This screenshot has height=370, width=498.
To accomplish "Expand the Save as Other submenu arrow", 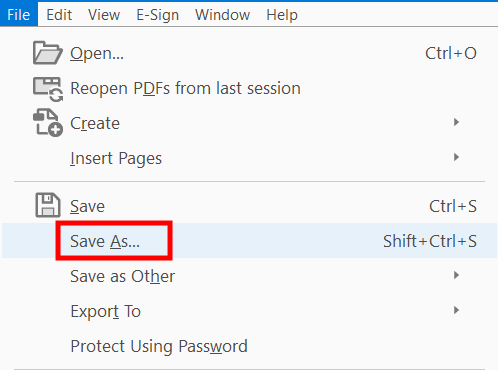I will [x=456, y=275].
